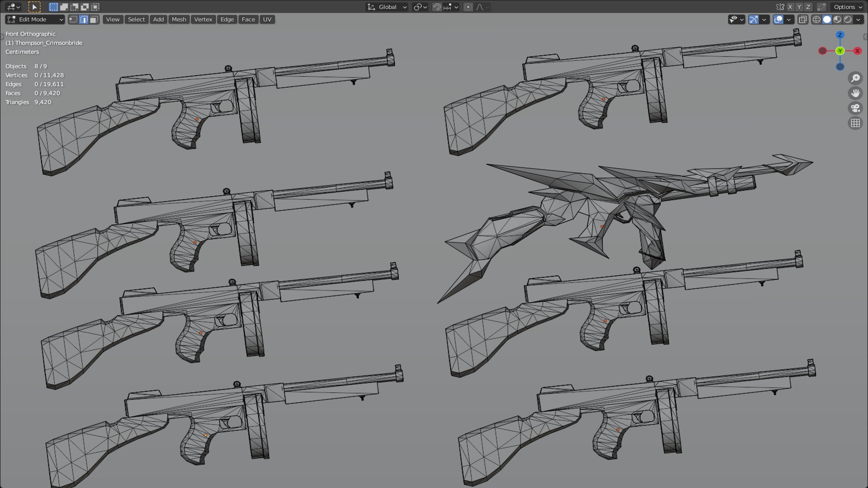The height and width of the screenshot is (488, 868).
Task: Choose 'Set a new selection' box mode icon
Action: tap(53, 7)
